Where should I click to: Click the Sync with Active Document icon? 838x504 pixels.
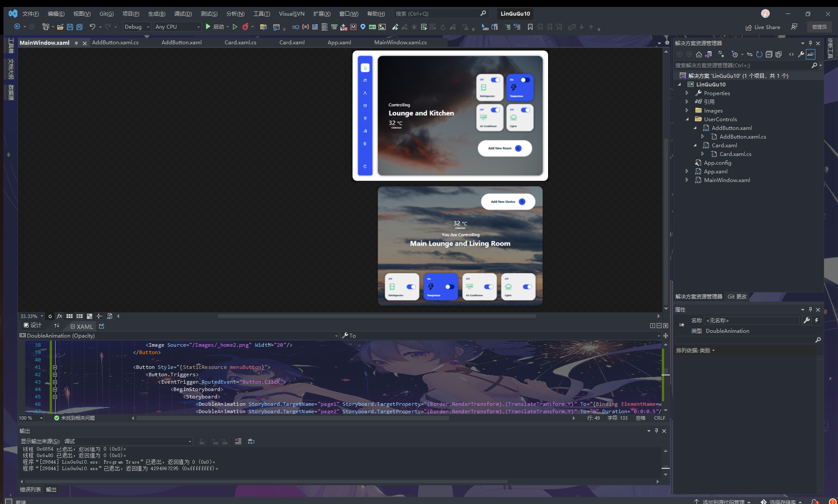[750, 54]
